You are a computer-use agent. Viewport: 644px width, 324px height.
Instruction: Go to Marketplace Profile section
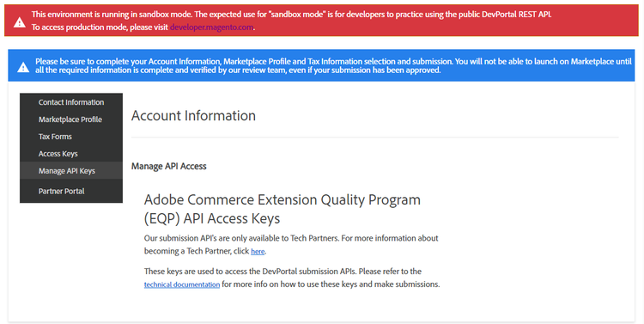tap(71, 119)
